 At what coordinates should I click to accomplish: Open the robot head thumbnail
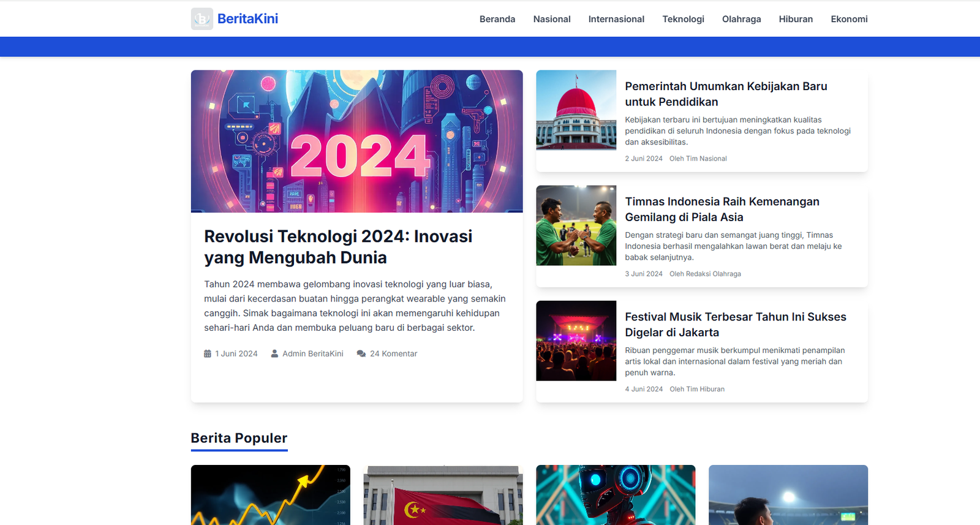(x=616, y=495)
